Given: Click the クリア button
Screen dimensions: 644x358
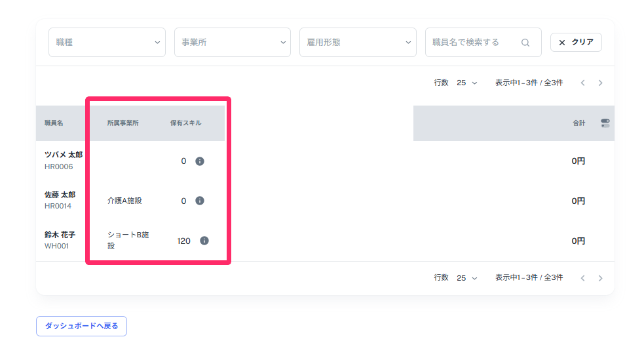Looking at the screenshot, I should coord(576,43).
